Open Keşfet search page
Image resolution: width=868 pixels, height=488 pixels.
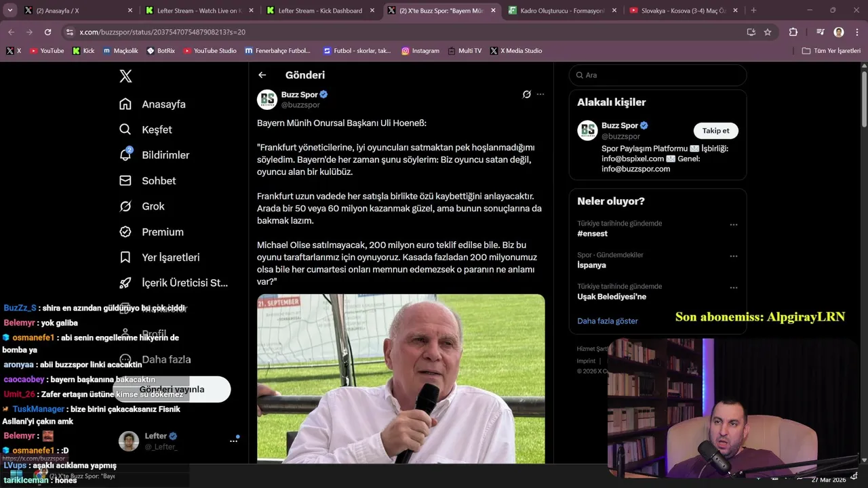tap(146, 129)
